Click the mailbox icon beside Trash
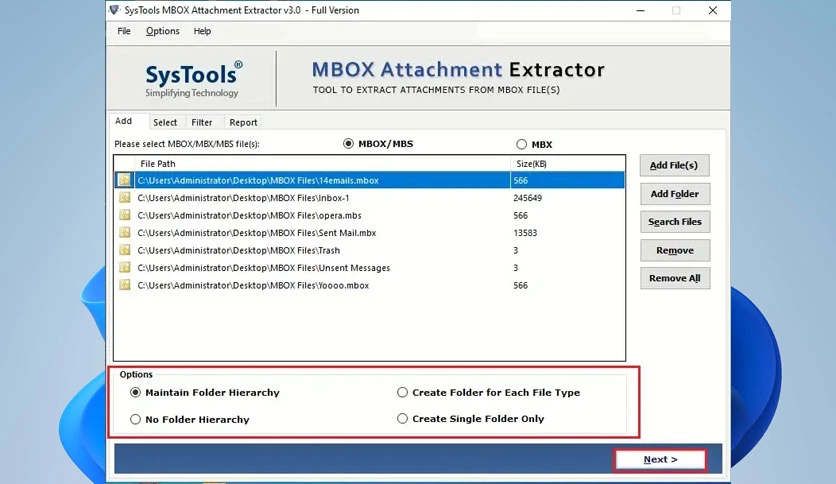 click(x=125, y=250)
